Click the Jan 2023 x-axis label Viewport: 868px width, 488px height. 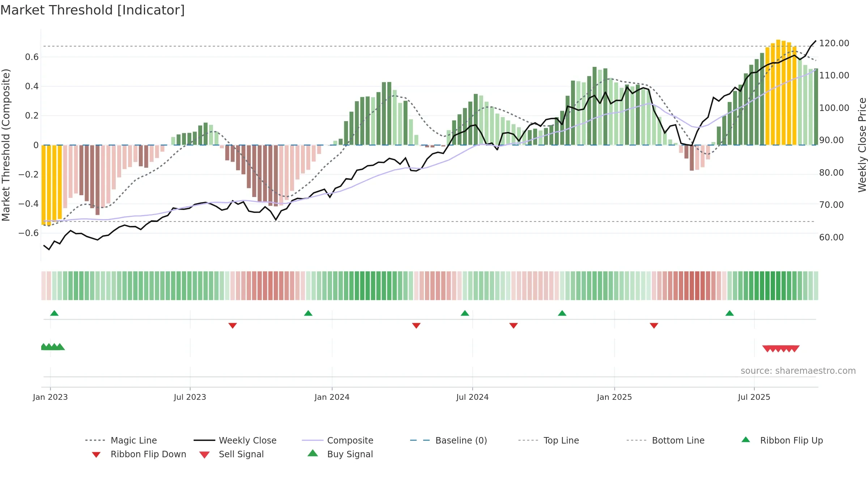point(50,397)
